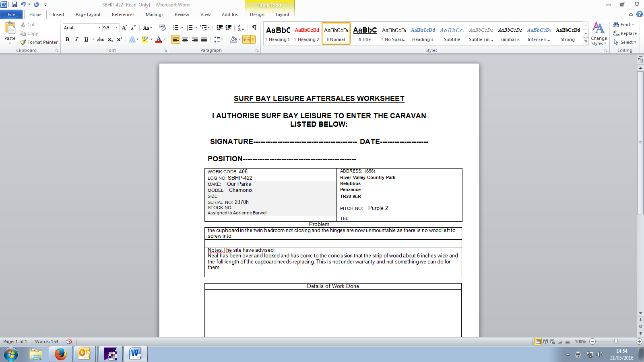Toggle show/hide paragraph marks

tap(254, 28)
